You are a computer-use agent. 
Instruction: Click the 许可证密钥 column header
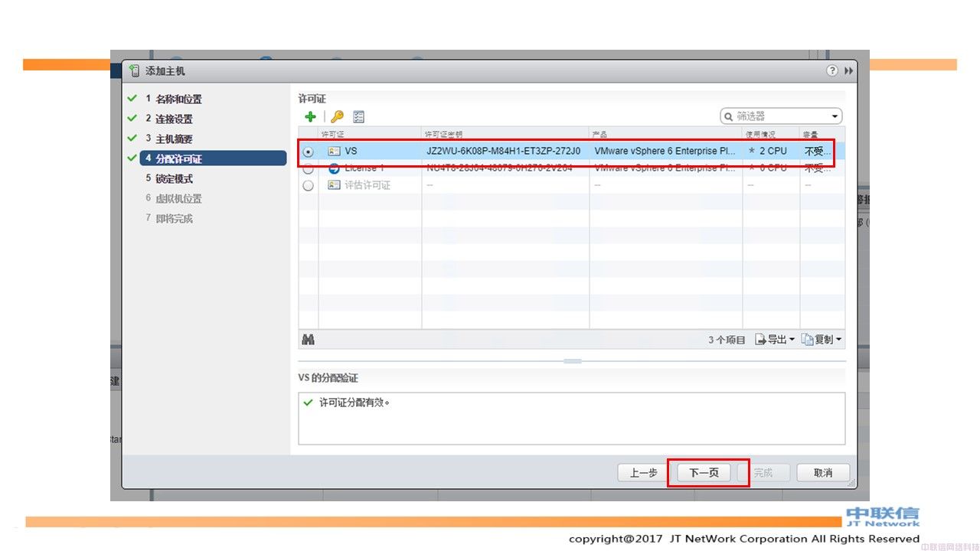pyautogui.click(x=505, y=135)
